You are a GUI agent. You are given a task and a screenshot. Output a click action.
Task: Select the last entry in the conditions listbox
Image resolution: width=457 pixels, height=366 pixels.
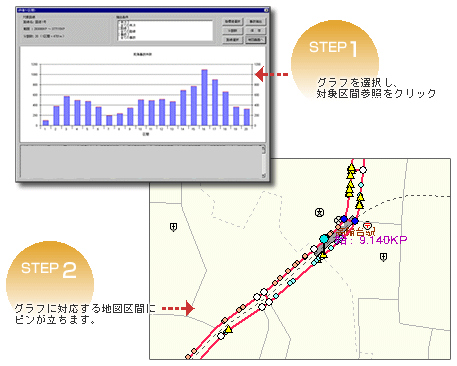click(127, 38)
